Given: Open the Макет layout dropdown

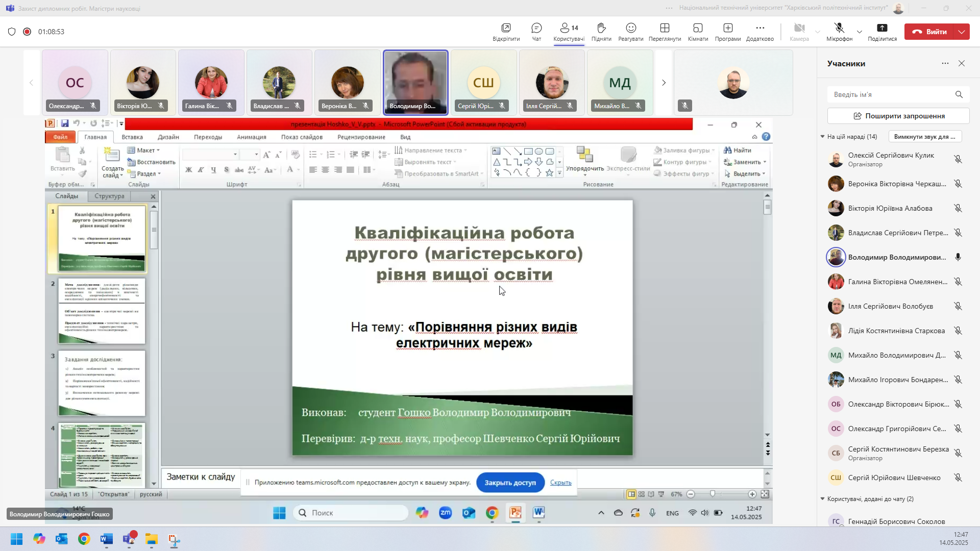Looking at the screenshot, I should [x=143, y=150].
